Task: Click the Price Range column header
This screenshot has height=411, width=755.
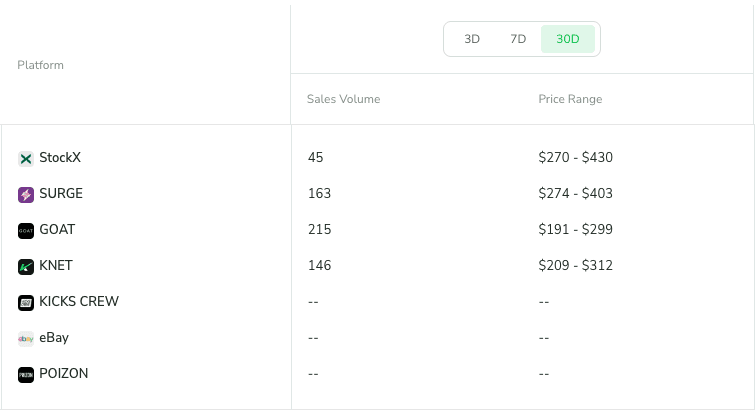Action: pos(570,99)
